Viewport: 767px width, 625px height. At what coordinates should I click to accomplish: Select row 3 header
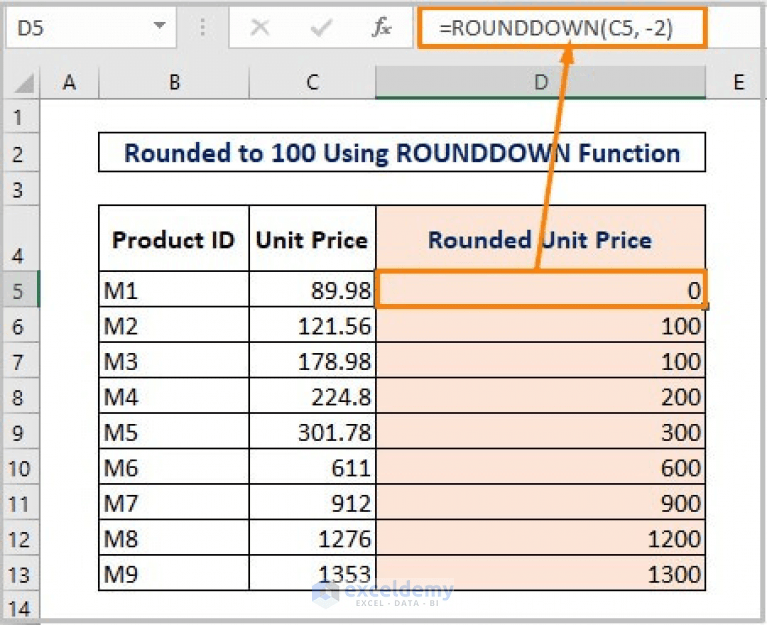[20, 189]
